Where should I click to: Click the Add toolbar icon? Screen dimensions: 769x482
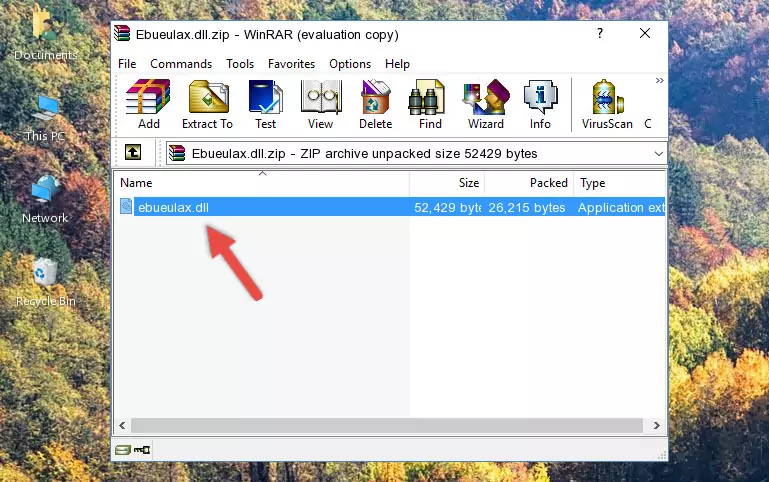click(x=148, y=104)
